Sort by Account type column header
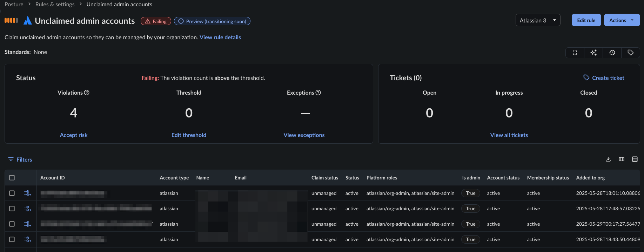The height and width of the screenshot is (252, 644). [174, 178]
